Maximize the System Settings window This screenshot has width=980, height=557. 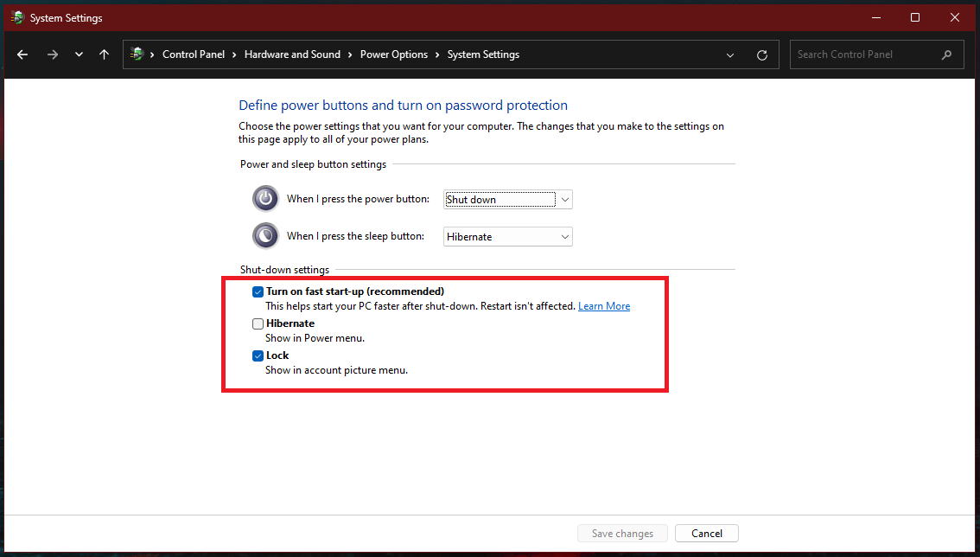[x=915, y=17]
